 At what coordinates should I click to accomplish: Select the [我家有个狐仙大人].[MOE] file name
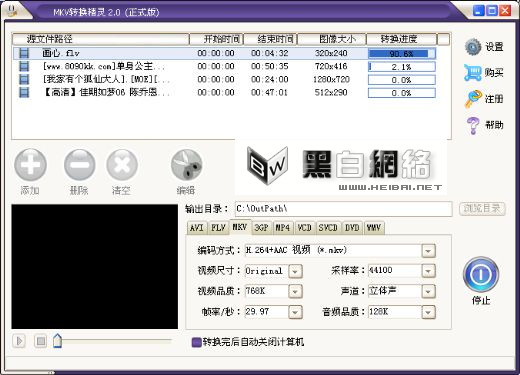[107, 79]
